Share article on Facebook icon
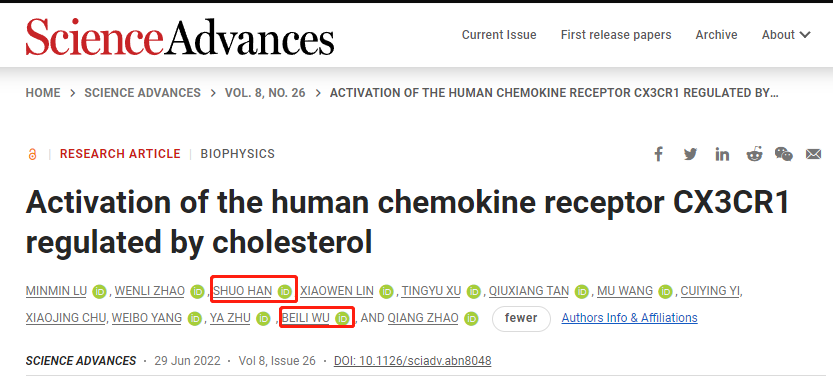This screenshot has width=833, height=378. coord(658,154)
